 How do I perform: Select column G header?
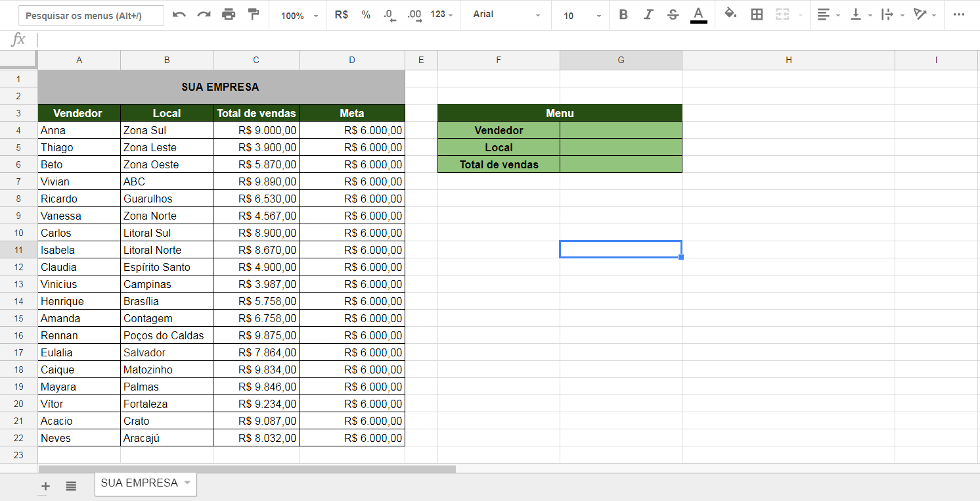tap(621, 60)
